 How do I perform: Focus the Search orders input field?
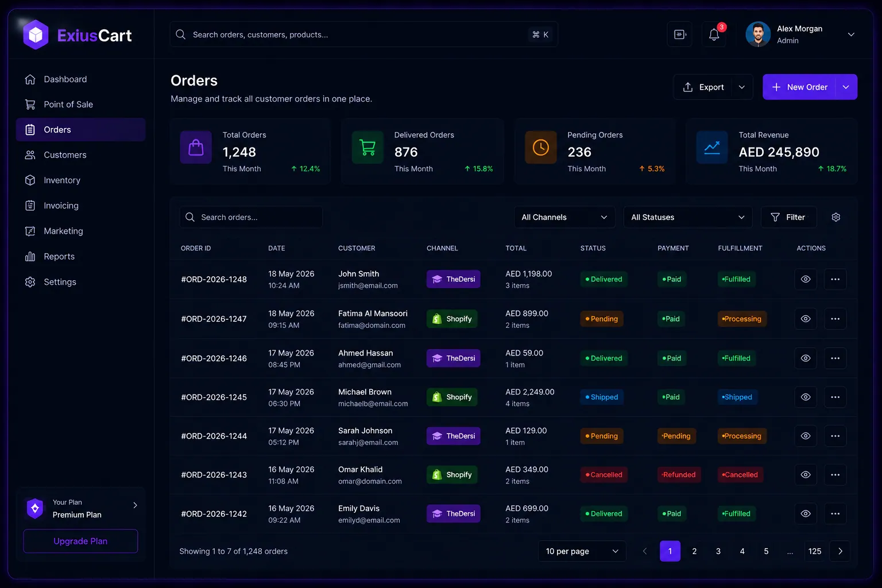[x=251, y=217]
